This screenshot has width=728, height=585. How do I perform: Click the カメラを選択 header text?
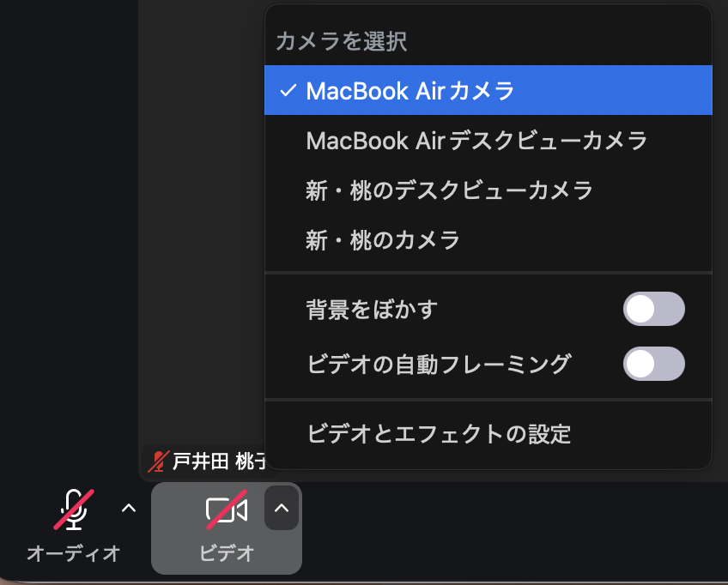pos(341,41)
